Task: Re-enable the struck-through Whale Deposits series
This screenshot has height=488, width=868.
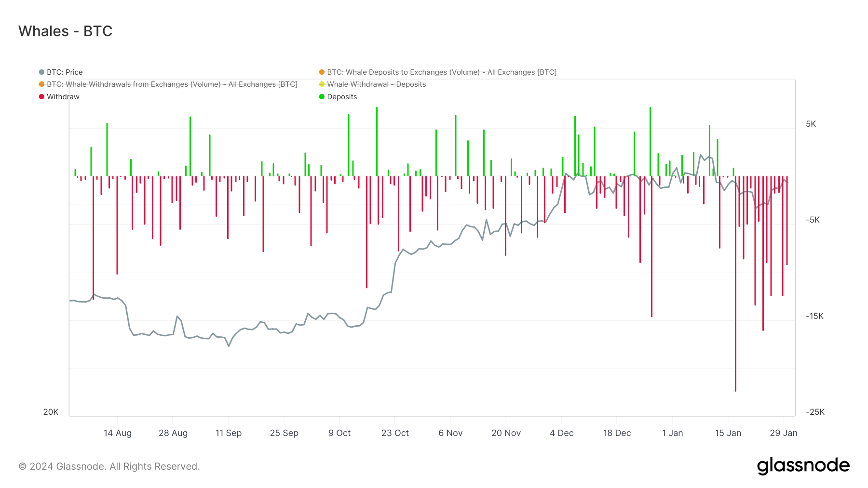Action: 441,72
